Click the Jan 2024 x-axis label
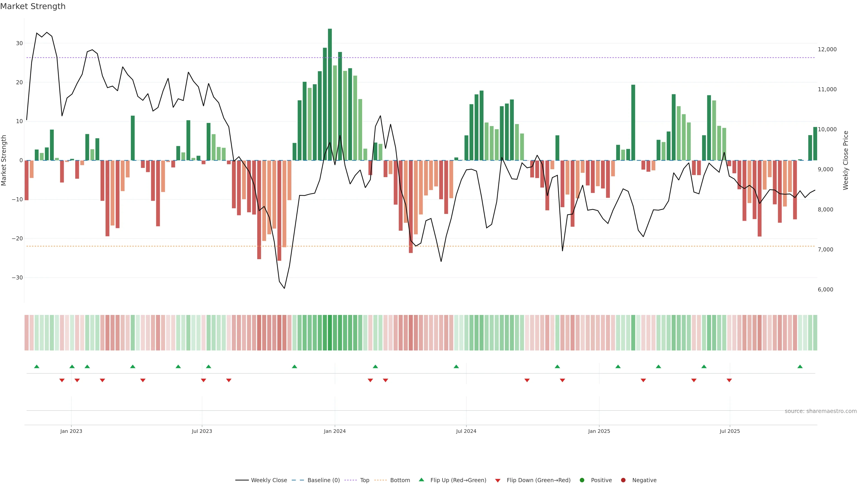 coord(335,431)
